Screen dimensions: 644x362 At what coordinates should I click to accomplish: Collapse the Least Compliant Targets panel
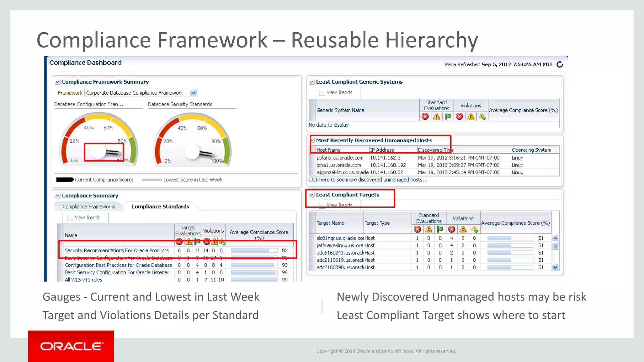(312, 195)
